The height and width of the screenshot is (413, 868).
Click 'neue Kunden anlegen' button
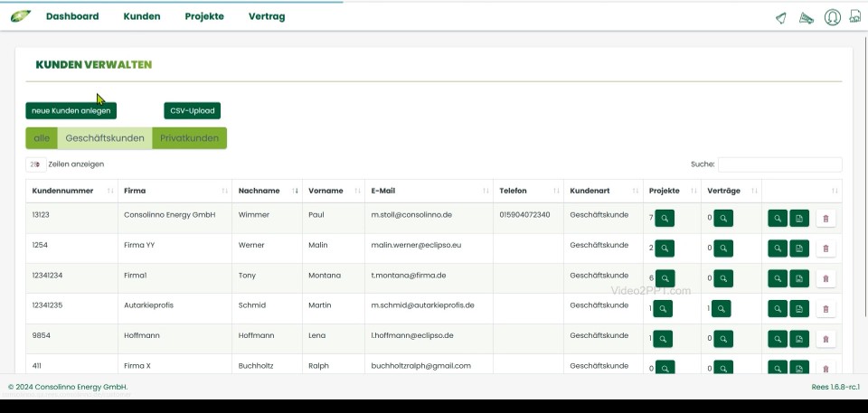71,110
